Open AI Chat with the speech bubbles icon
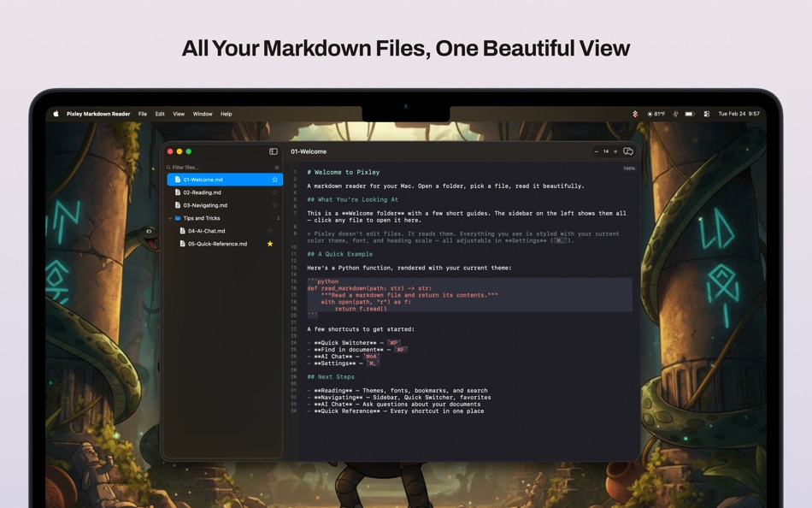The image size is (812, 508). coord(627,151)
